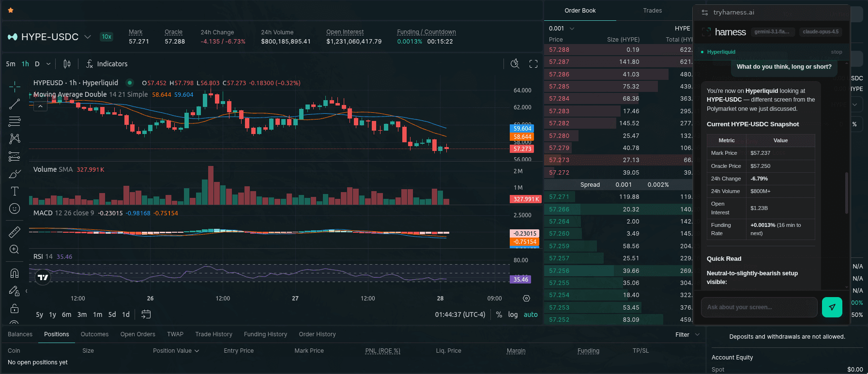Open the Order History tab
Screen dimensions: 868x374
[x=317, y=334]
